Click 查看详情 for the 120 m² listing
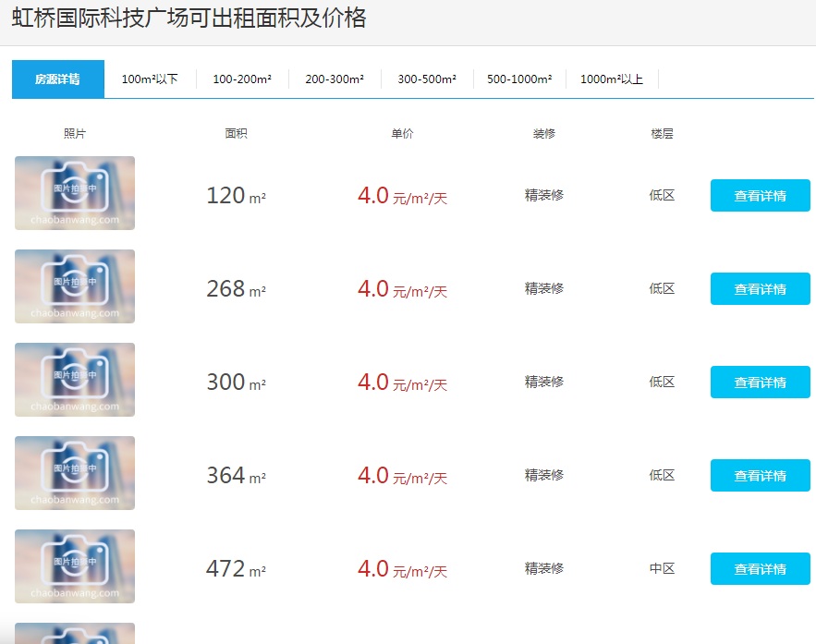The image size is (816, 644). tap(760, 196)
